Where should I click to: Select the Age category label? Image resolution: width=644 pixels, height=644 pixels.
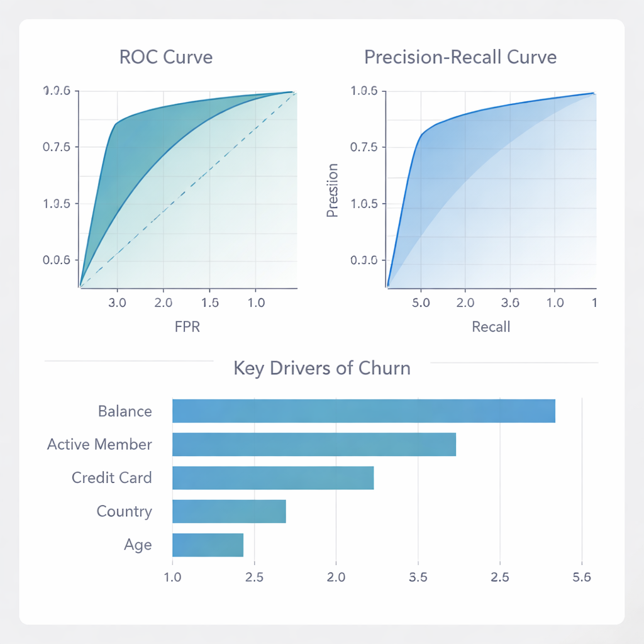point(138,545)
